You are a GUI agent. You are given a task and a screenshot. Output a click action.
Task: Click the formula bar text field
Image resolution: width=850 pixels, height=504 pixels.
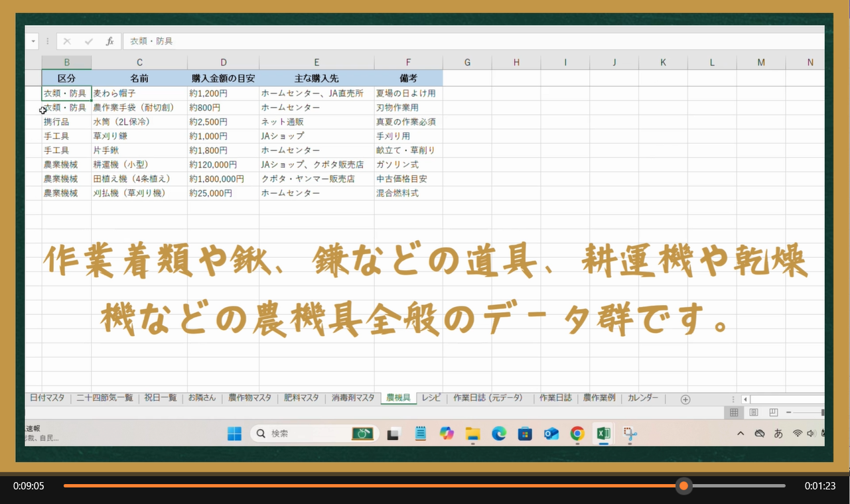pyautogui.click(x=464, y=41)
